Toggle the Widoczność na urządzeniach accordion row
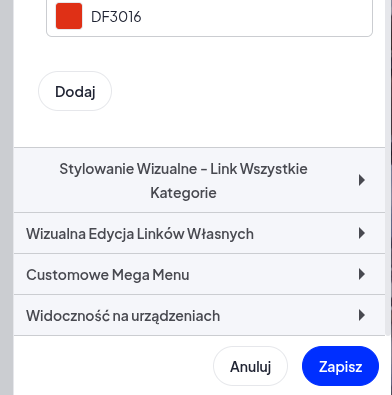 [x=199, y=315]
